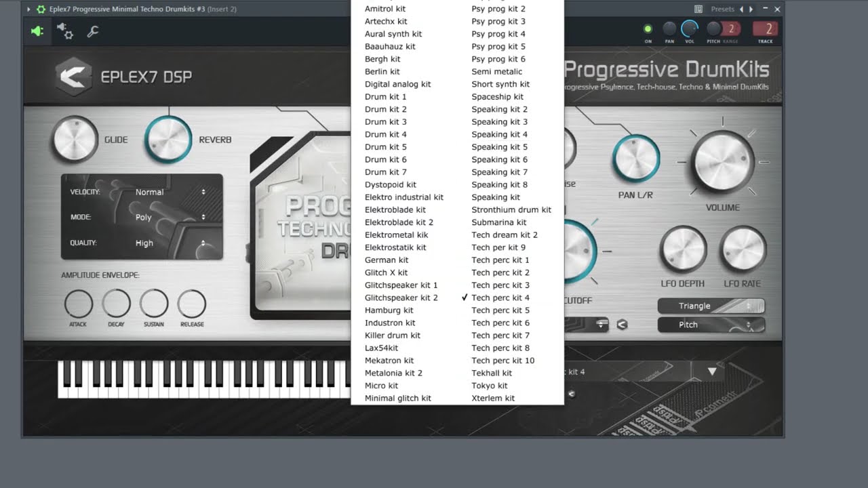The width and height of the screenshot is (868, 488).
Task: Click the SUSTAIN envelope knob
Action: coord(154,304)
